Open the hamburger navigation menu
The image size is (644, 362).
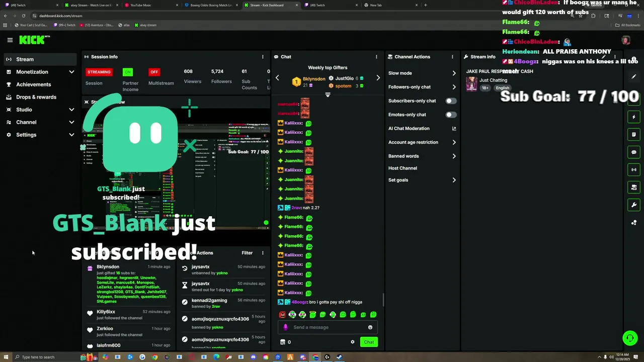click(10, 40)
